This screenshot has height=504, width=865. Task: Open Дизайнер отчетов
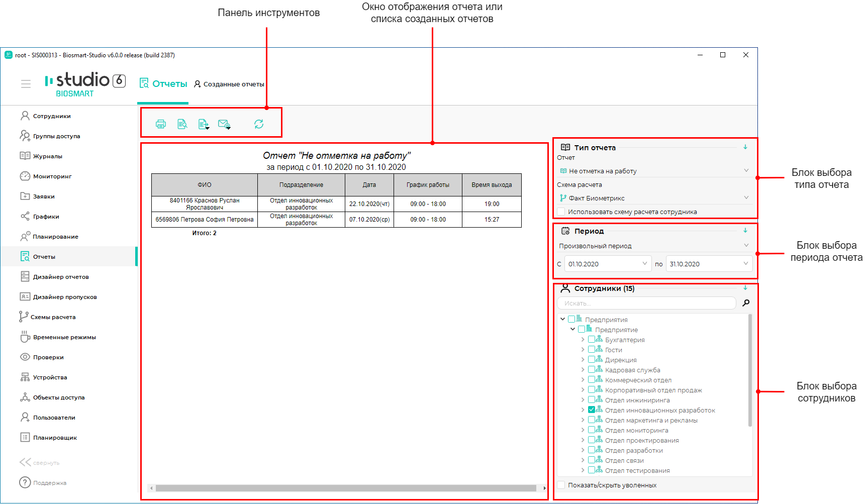tap(61, 277)
